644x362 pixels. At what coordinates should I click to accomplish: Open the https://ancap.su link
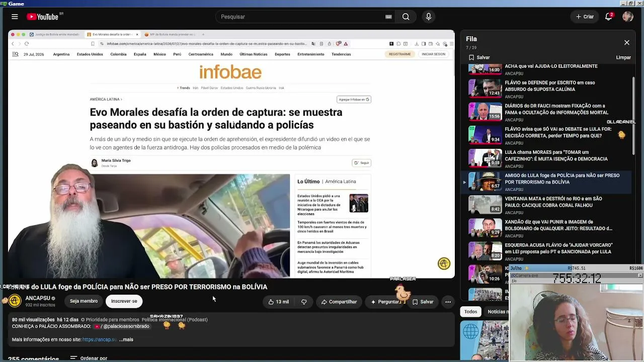[x=100, y=339]
